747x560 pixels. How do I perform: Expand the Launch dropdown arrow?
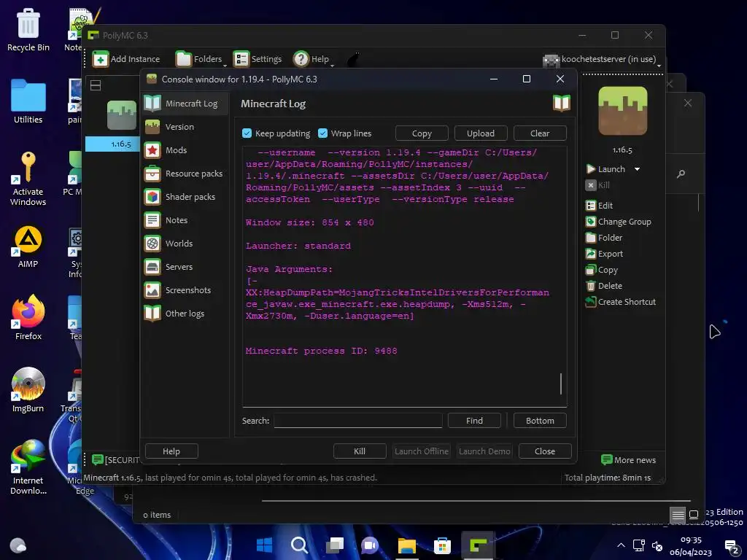pos(637,169)
